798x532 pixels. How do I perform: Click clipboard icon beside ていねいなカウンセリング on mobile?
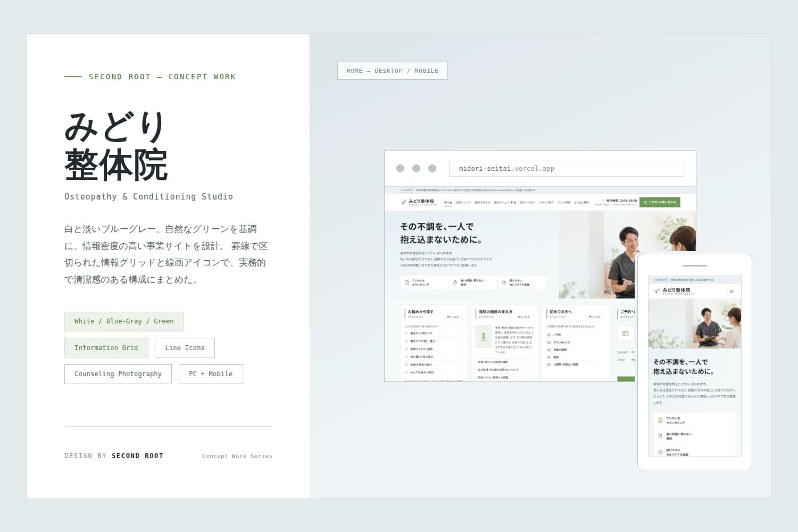(660, 420)
